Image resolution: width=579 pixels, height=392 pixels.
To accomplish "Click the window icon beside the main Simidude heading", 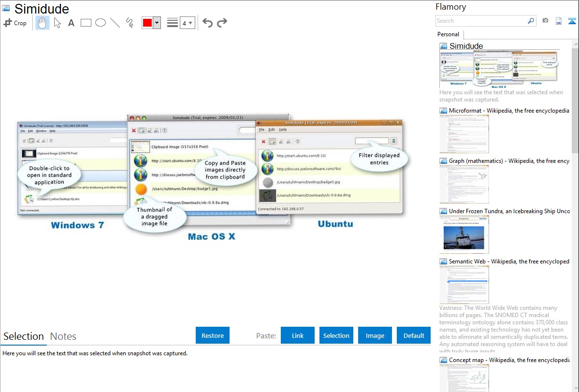I will tap(6, 9).
